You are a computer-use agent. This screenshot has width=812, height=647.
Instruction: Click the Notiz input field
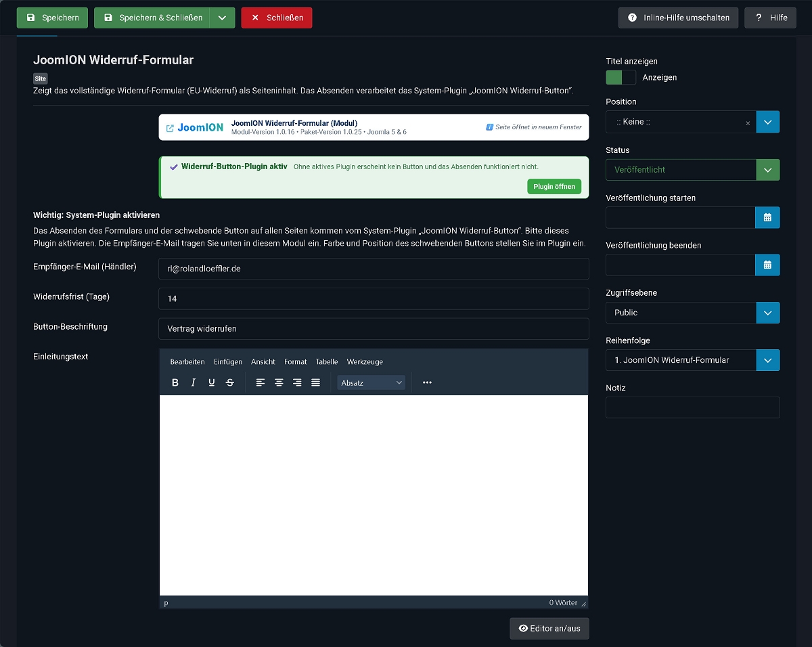[693, 407]
